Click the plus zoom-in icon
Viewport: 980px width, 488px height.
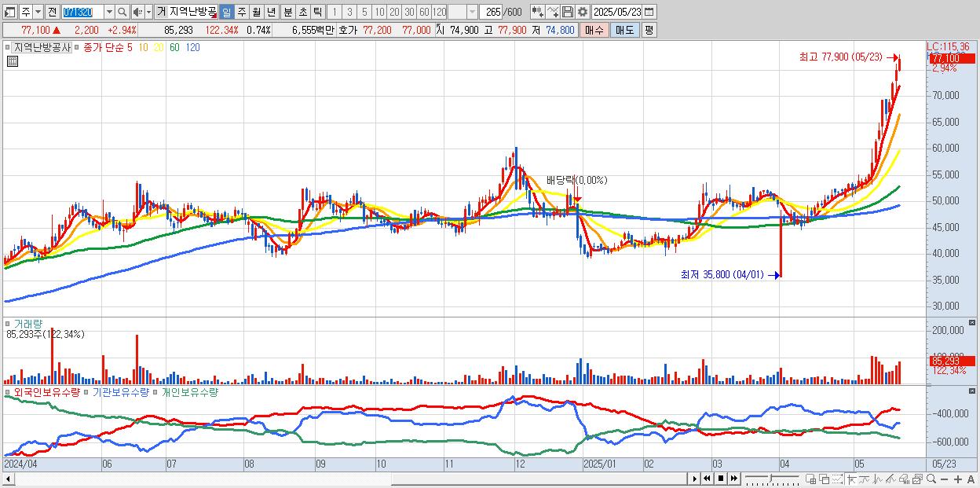(x=957, y=479)
